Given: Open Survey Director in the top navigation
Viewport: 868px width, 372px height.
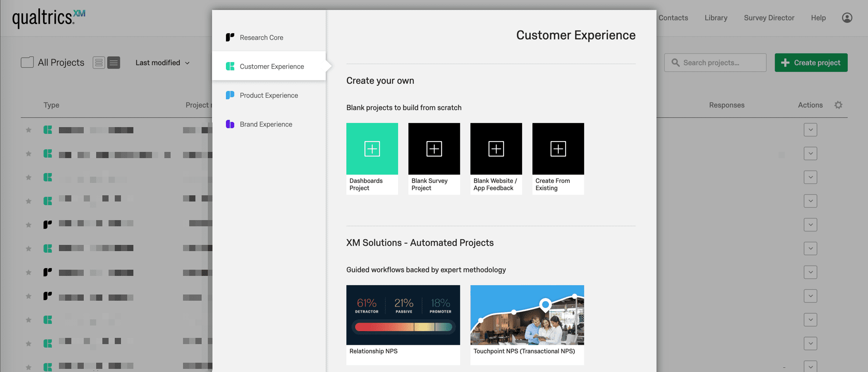Looking at the screenshot, I should [769, 18].
